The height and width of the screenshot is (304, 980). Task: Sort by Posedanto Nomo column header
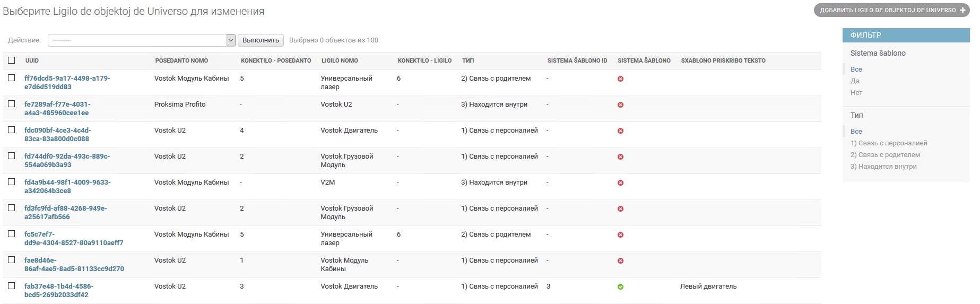coord(181,60)
